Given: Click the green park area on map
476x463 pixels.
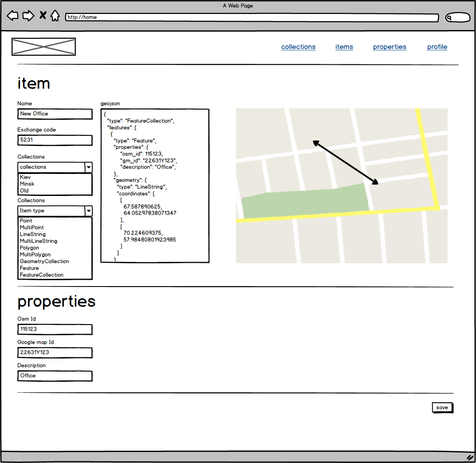Looking at the screenshot, I should pyautogui.click(x=305, y=202).
